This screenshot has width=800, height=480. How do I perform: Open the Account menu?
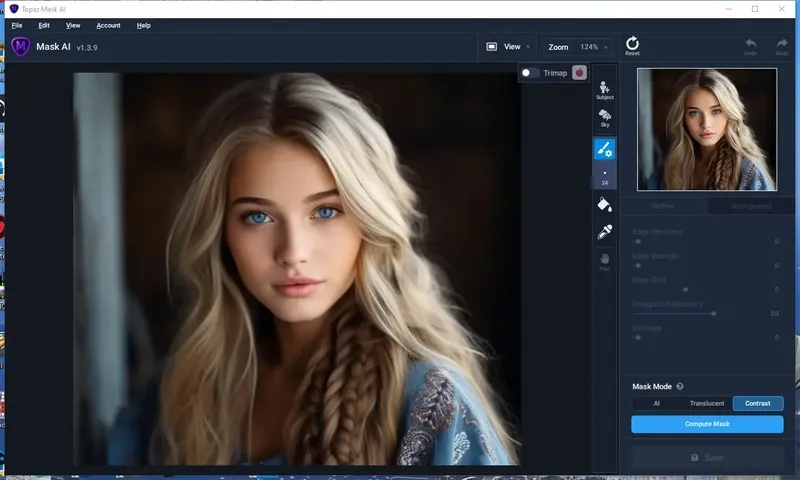(108, 26)
